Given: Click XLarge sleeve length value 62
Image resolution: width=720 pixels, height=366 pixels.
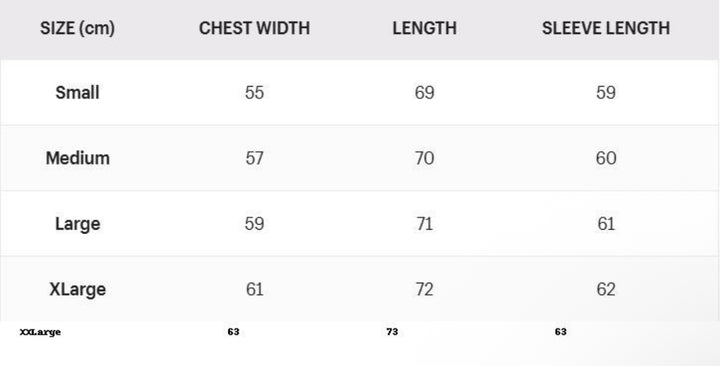Looking at the screenshot, I should [606, 290].
